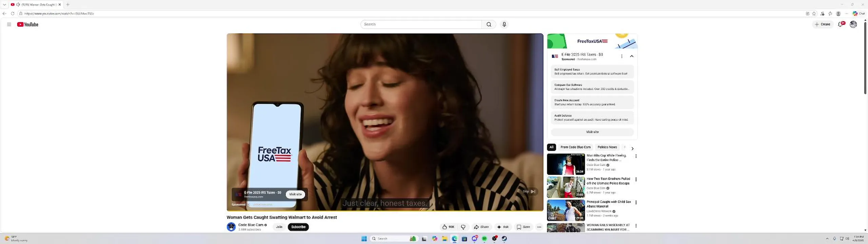Image resolution: width=868 pixels, height=244 pixels.
Task: Open a new browser tab
Action: coord(68,4)
